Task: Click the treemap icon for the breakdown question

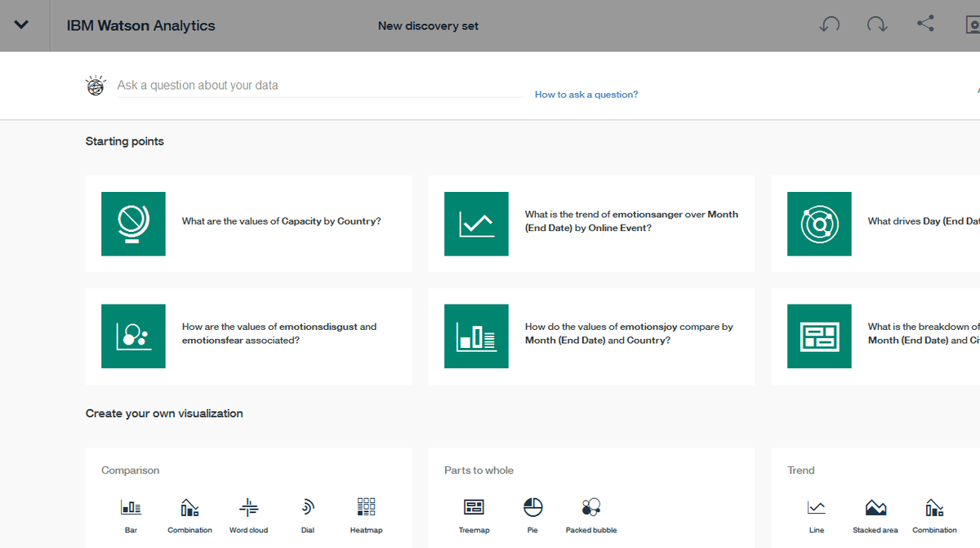Action: coord(819,336)
